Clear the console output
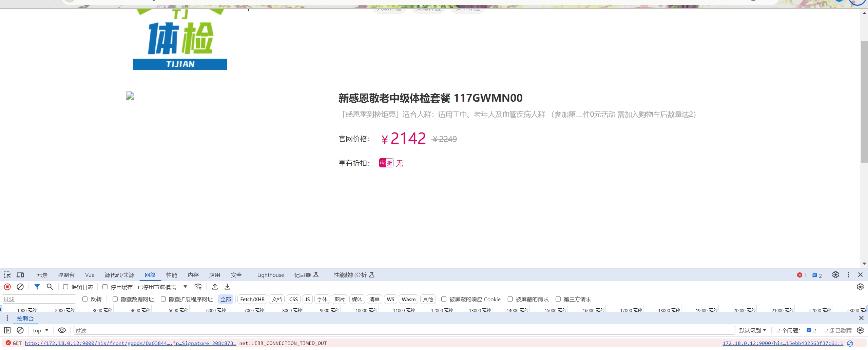 (20, 330)
